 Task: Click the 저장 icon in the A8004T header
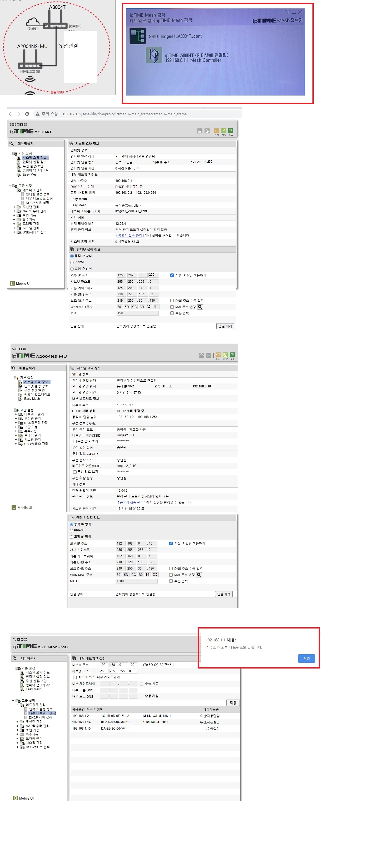pos(223,130)
